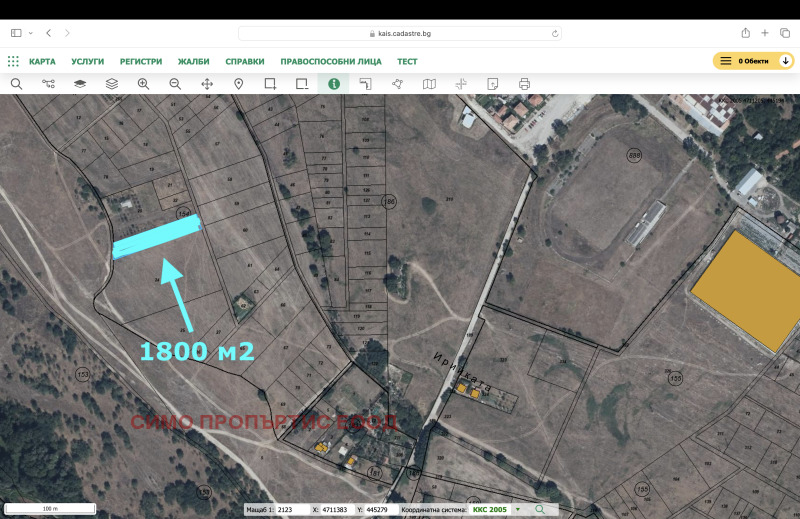Click the X coordinate input field

[337, 509]
